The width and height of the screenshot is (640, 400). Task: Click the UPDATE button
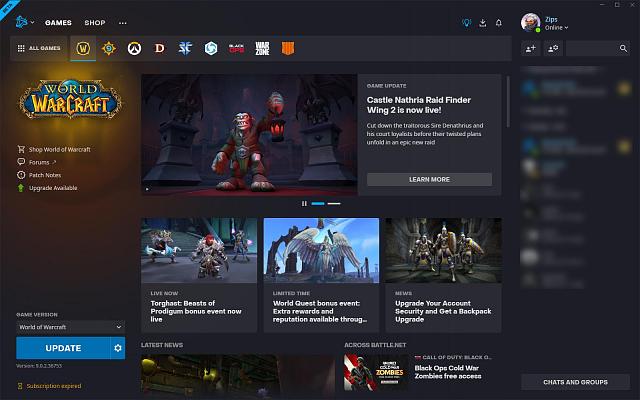[x=63, y=348]
